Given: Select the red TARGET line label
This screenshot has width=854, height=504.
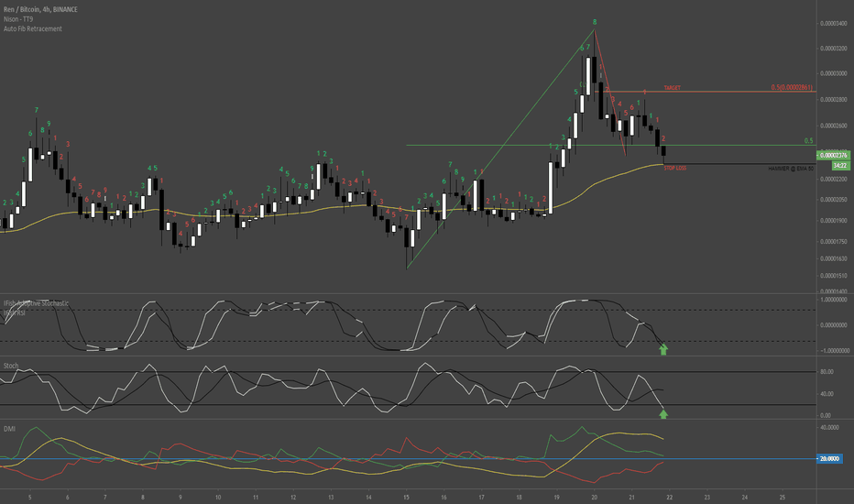Looking at the screenshot, I should click(672, 88).
